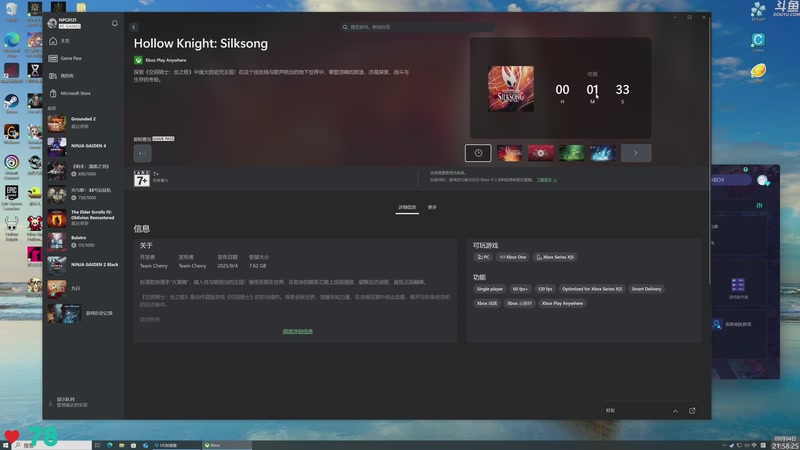Expand the friends panel chevron
This screenshot has height=450, width=800.
coord(675,411)
